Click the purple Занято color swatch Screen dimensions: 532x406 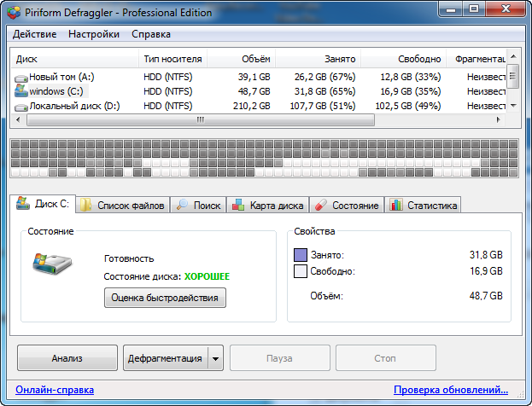(301, 255)
